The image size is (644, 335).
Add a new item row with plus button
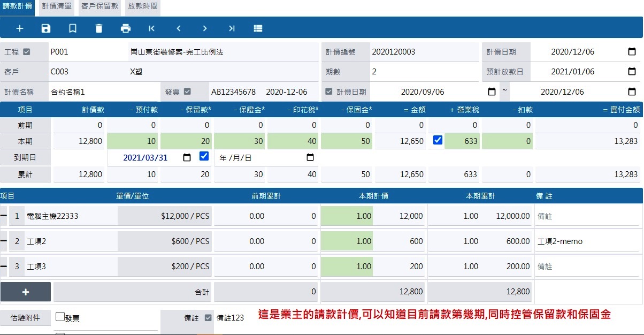click(x=26, y=292)
